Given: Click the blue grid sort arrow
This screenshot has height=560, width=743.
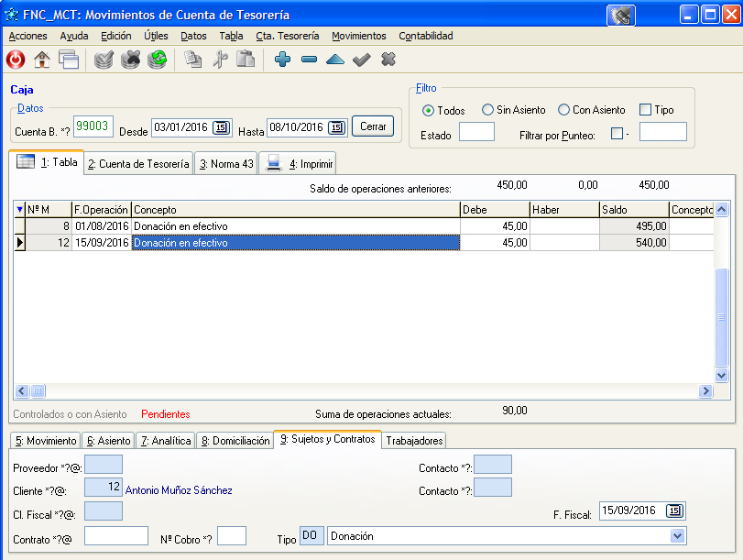Looking at the screenshot, I should tap(19, 209).
